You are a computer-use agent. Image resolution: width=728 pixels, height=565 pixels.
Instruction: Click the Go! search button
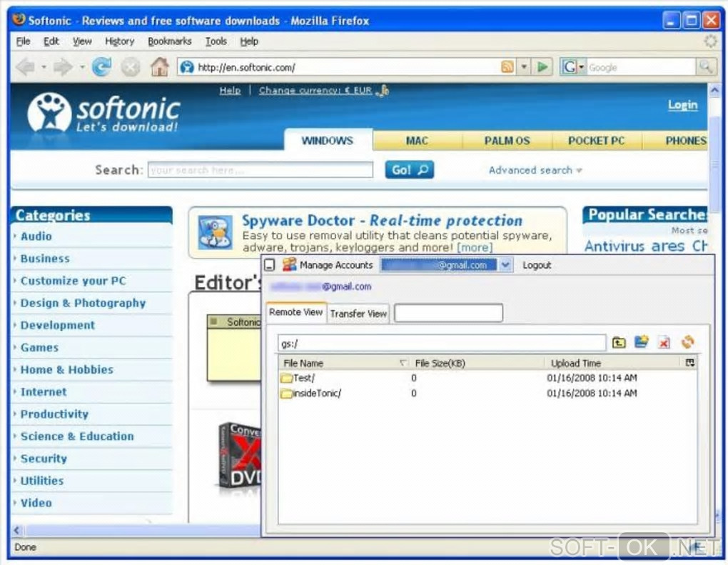410,169
